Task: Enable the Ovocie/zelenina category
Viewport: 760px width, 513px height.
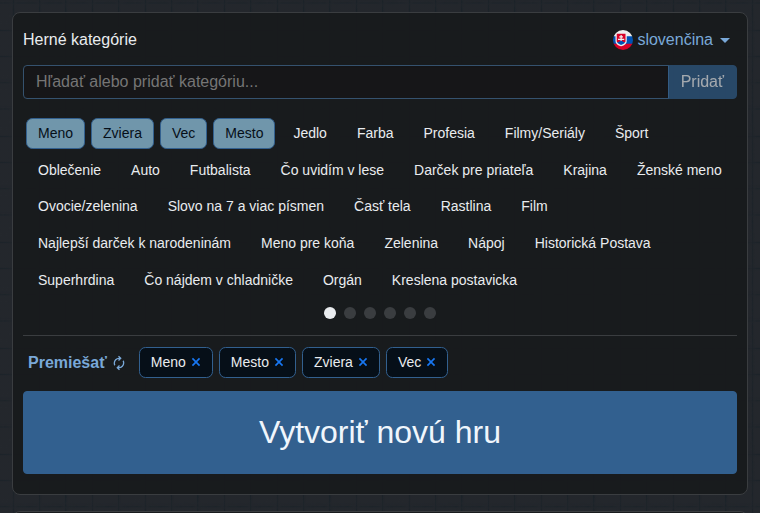Action: (x=88, y=207)
